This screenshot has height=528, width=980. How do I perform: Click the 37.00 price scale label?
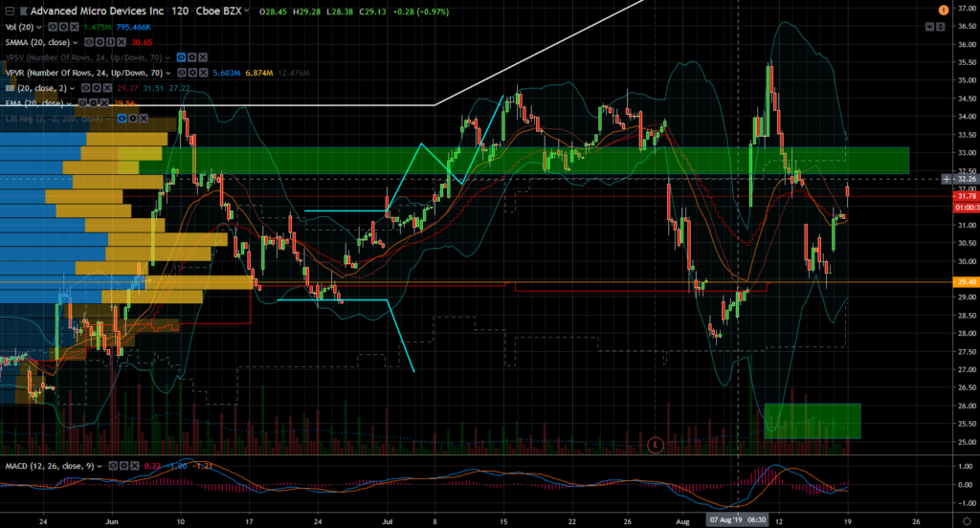pyautogui.click(x=967, y=8)
